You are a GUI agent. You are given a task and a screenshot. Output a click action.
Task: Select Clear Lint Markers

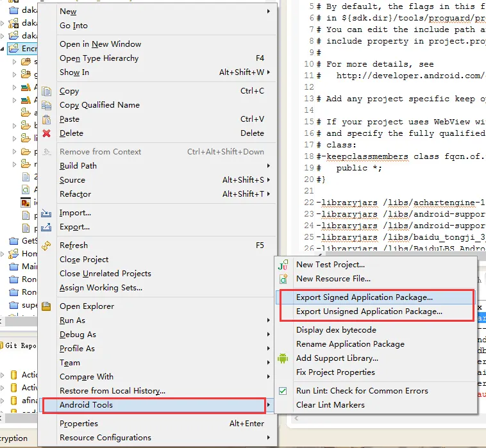330,405
